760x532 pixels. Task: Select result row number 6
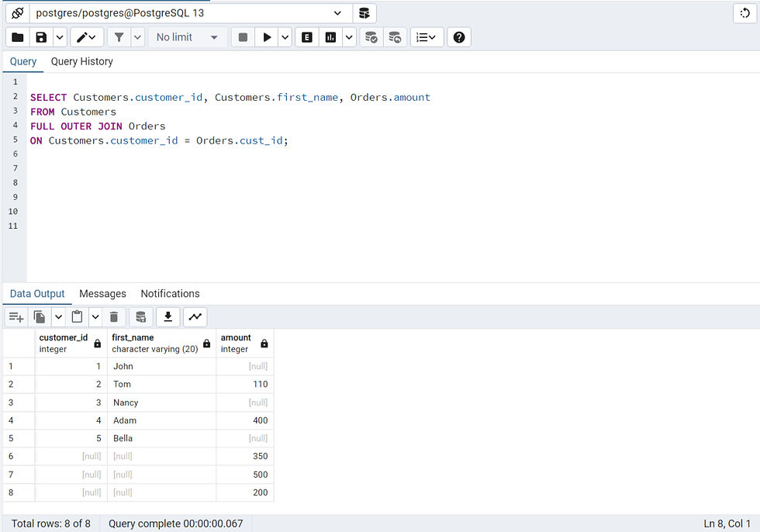click(x=19, y=457)
